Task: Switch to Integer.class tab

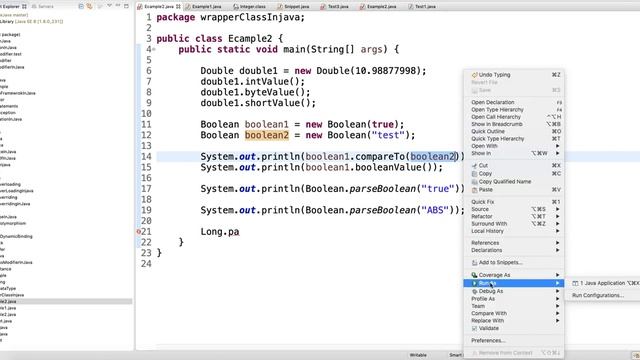Action: pyautogui.click(x=249, y=7)
